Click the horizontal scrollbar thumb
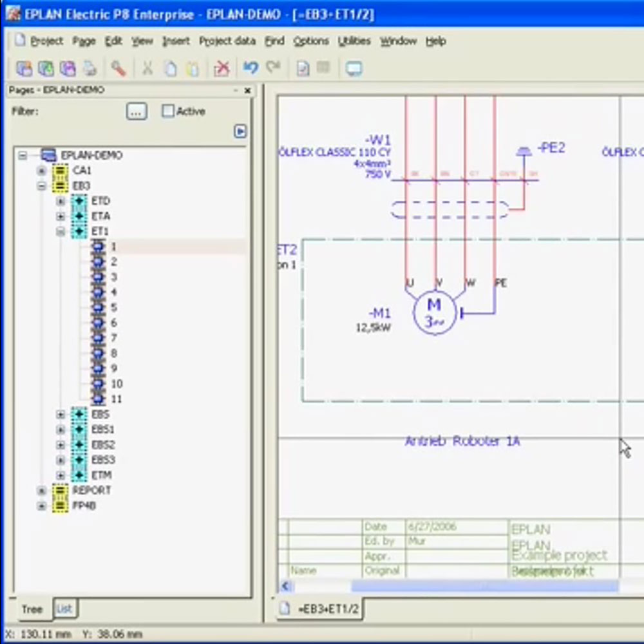Screen dimensions: 644x644 click(x=485, y=586)
